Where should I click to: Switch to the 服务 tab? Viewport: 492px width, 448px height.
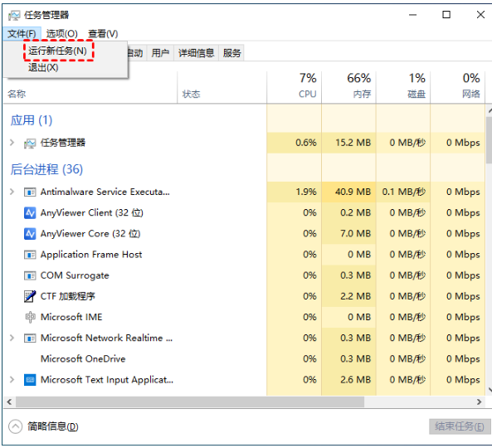[x=231, y=53]
